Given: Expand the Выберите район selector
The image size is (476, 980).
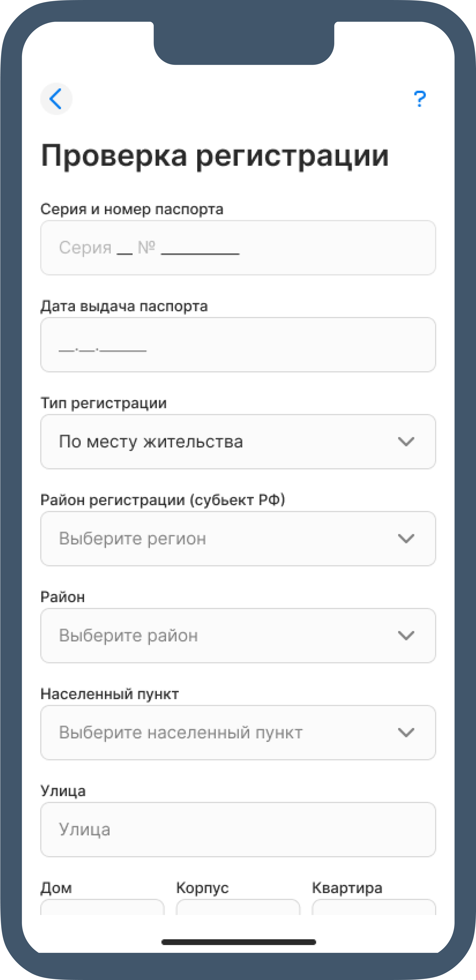Looking at the screenshot, I should (x=238, y=636).
